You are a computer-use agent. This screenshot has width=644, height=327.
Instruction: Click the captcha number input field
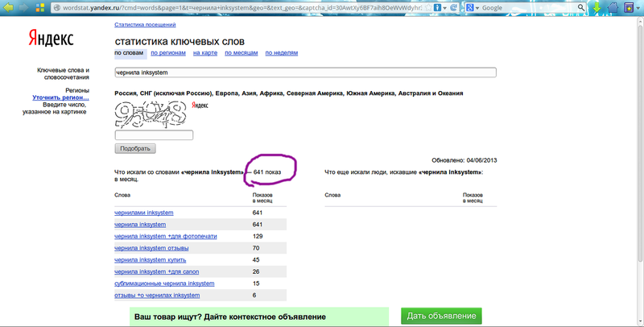154,135
